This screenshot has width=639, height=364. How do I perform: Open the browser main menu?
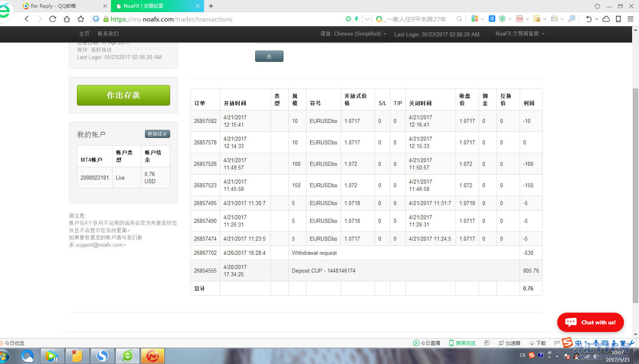coord(630,19)
